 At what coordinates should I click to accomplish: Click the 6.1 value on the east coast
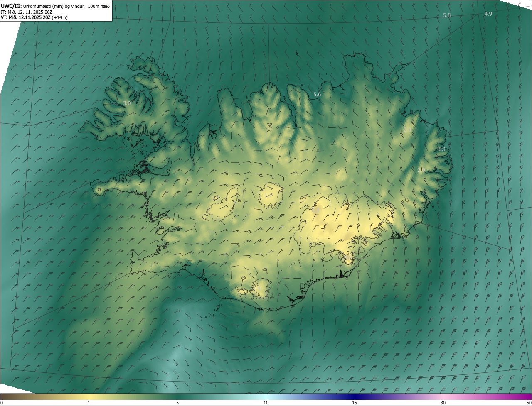442,149
